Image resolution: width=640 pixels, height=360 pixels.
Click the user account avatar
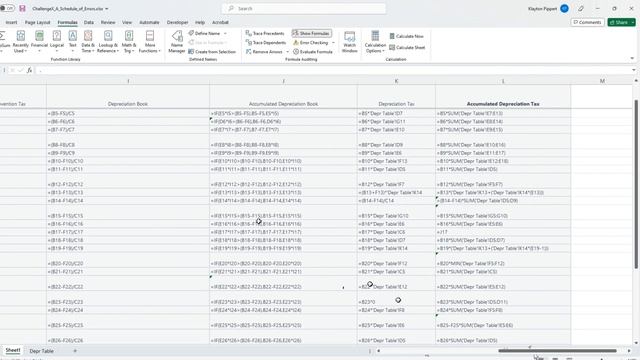tap(564, 9)
